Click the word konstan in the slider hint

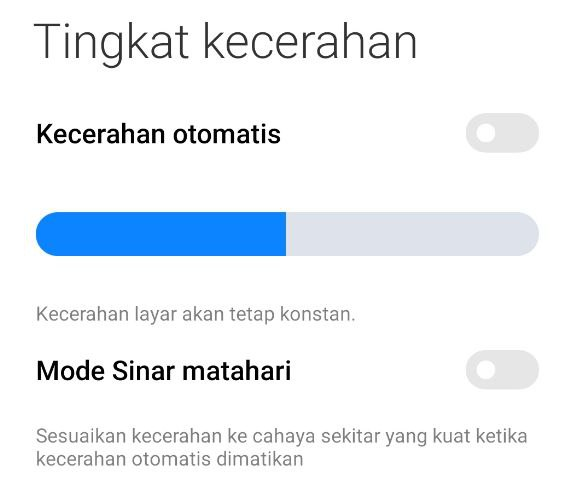coord(318,315)
